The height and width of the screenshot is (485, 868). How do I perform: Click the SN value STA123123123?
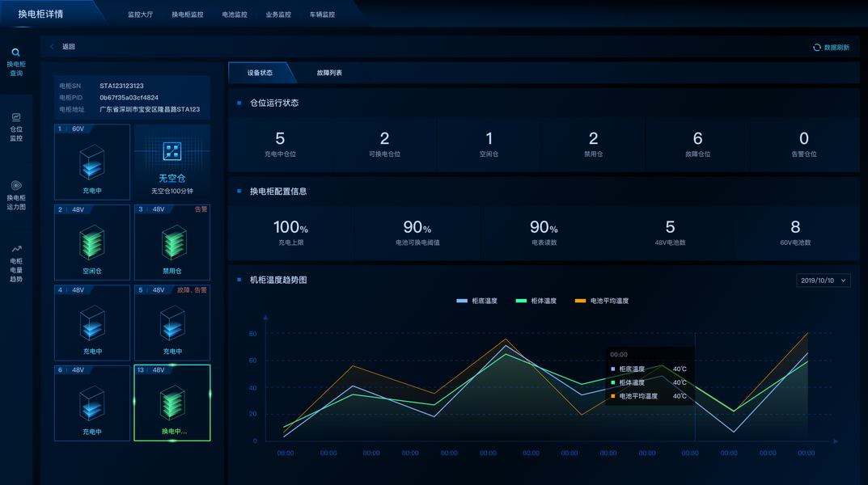pyautogui.click(x=121, y=86)
